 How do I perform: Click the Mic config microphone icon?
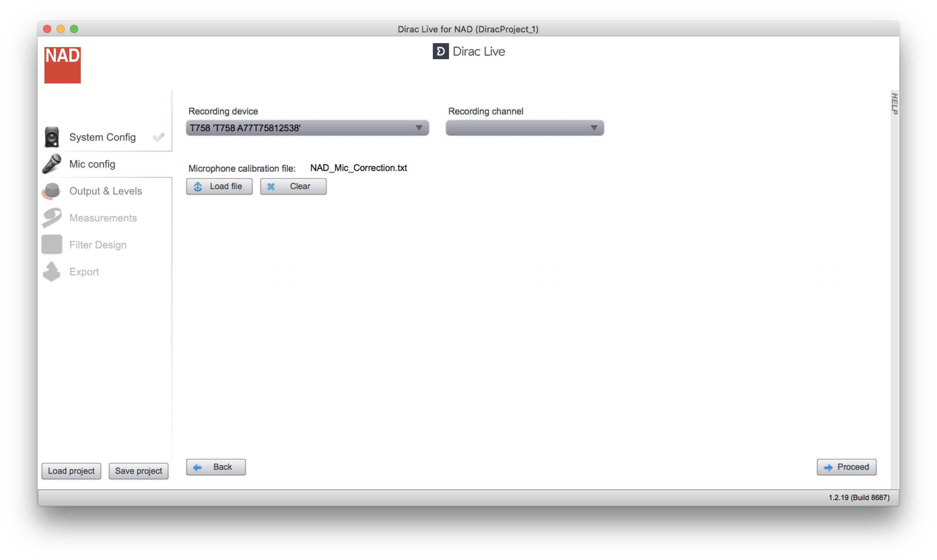coord(54,164)
